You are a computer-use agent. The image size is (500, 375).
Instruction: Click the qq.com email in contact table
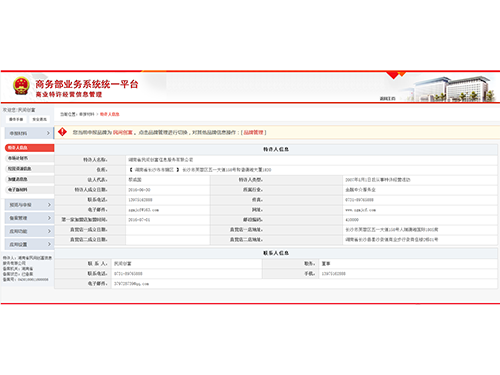click(x=131, y=284)
